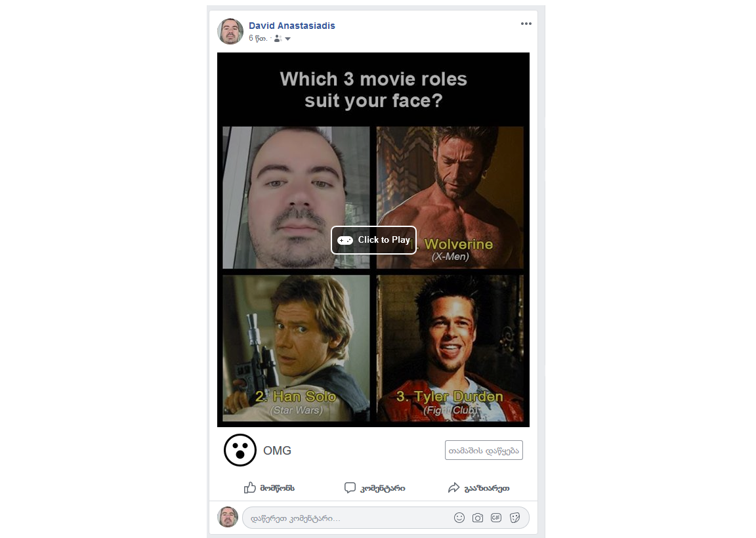Expand the audience privacy dropdown arrow
The height and width of the screenshot is (538, 756).
click(288, 39)
